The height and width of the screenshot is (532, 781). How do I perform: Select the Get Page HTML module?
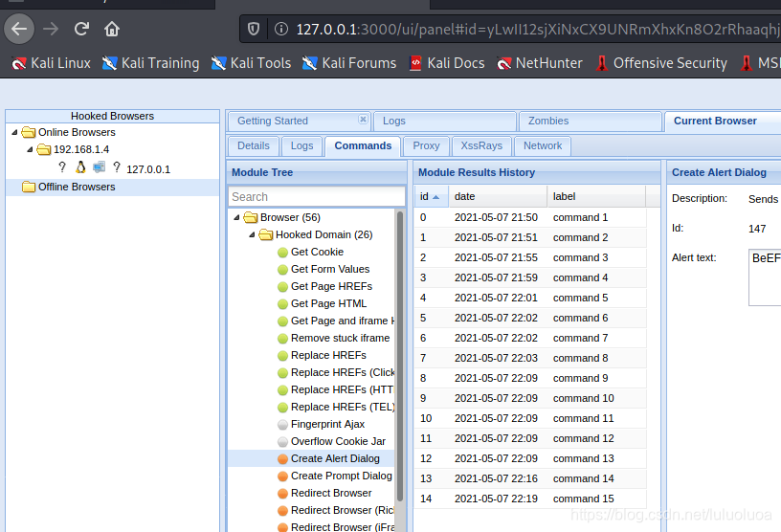(328, 303)
